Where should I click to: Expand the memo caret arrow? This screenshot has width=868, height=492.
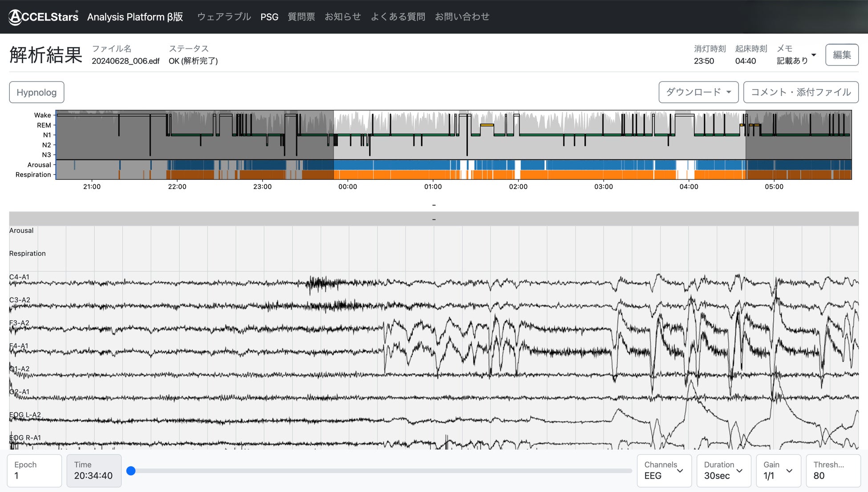point(814,55)
